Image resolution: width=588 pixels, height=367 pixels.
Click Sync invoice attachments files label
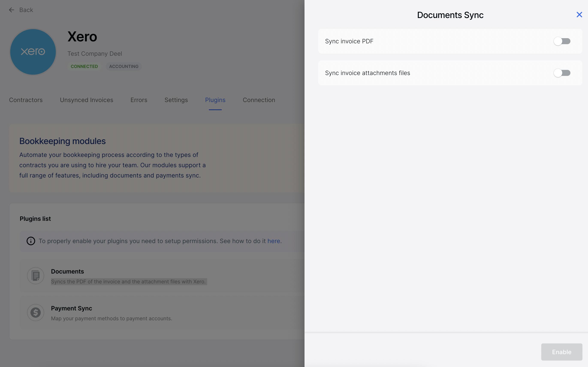pyautogui.click(x=368, y=73)
